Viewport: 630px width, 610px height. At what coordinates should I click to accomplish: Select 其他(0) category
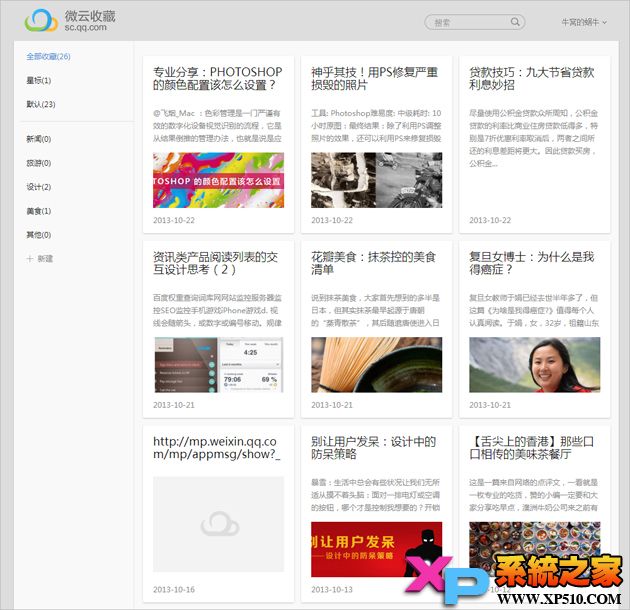point(39,235)
